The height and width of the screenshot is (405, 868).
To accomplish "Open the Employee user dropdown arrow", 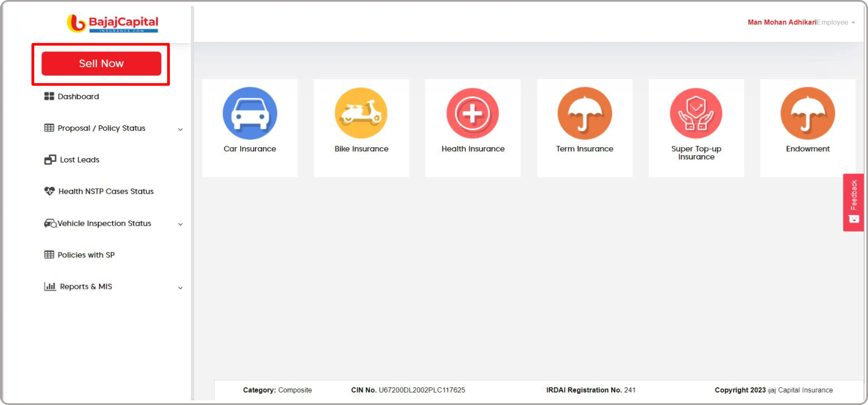I will coord(853,23).
